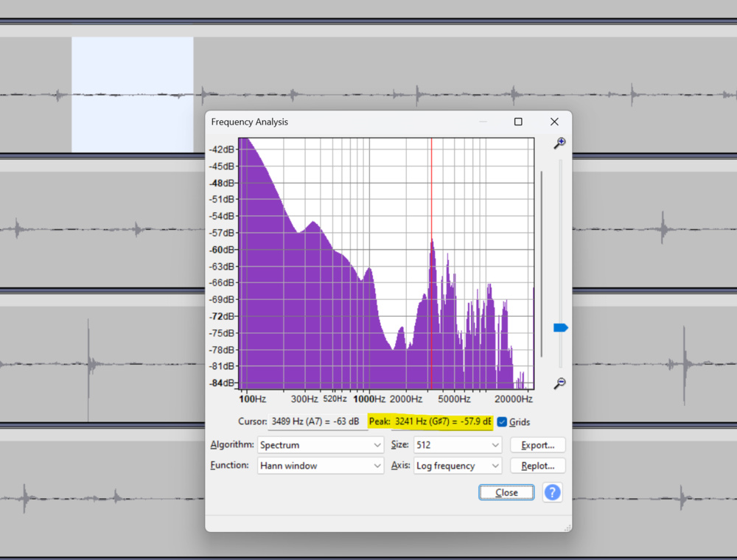The height and width of the screenshot is (560, 737).
Task: Open the Size dropdown showing 512
Action: (x=457, y=444)
